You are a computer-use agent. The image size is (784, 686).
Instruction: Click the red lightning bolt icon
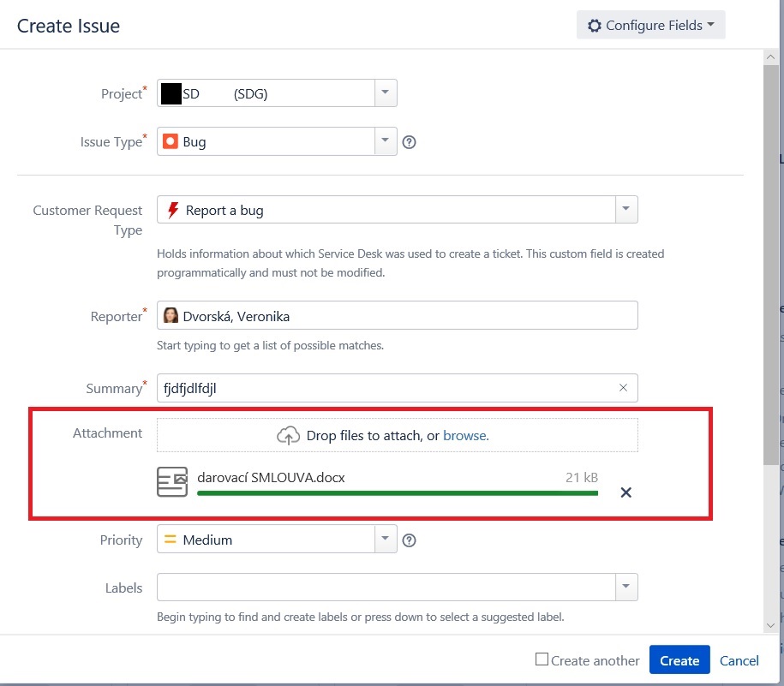click(x=173, y=210)
